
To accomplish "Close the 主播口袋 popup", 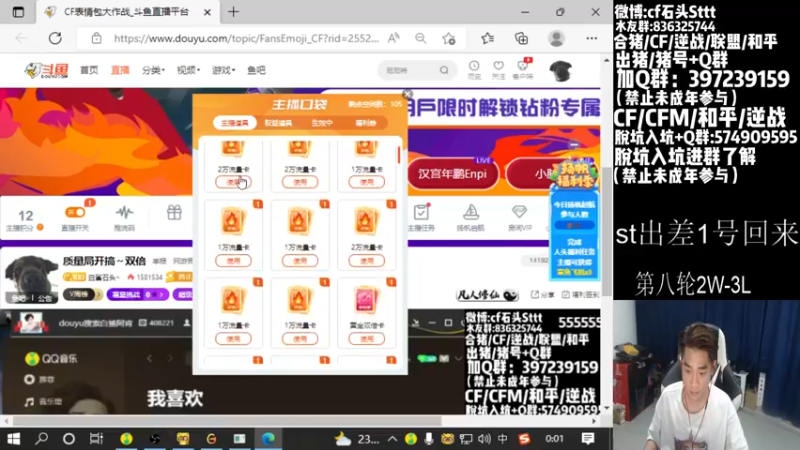I will [x=407, y=94].
